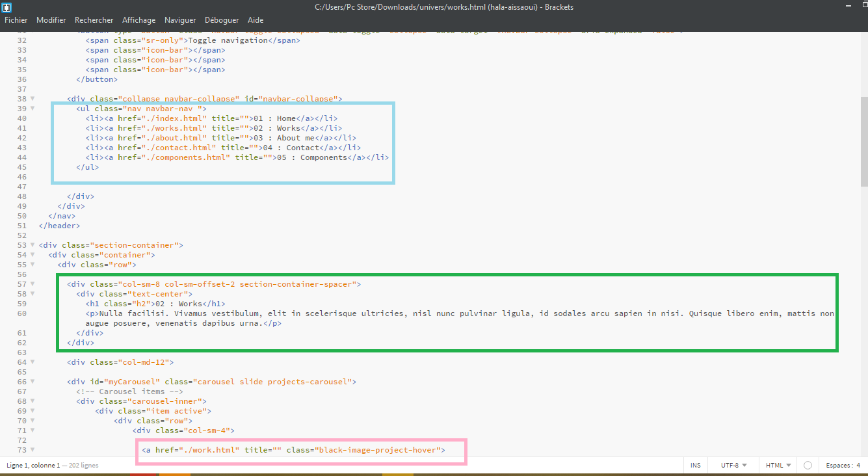
Task: Open the Rechercher menu
Action: click(94, 20)
